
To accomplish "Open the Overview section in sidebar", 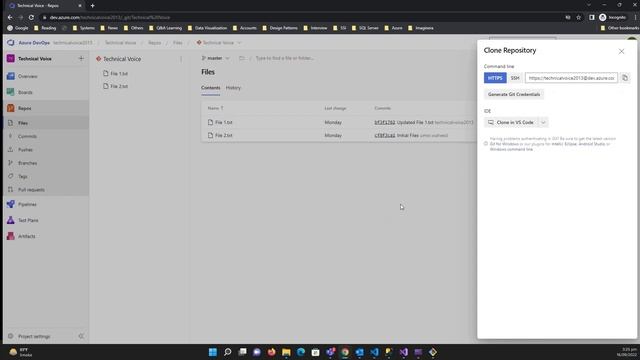I will pyautogui.click(x=27, y=76).
